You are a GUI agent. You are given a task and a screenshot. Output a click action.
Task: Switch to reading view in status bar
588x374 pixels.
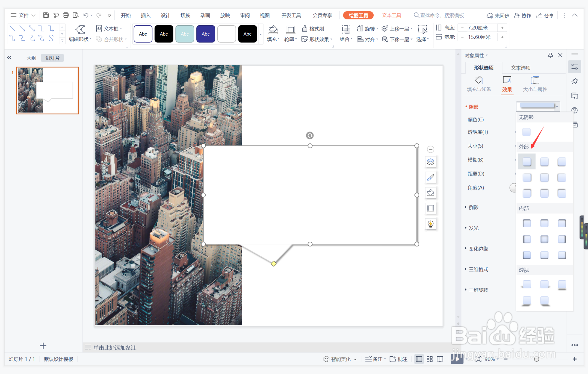440,359
